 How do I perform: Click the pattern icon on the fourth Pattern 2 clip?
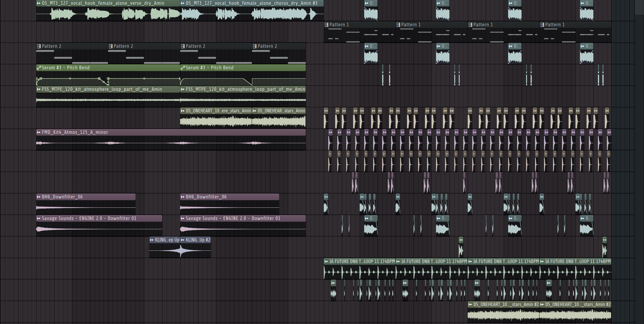coord(254,46)
